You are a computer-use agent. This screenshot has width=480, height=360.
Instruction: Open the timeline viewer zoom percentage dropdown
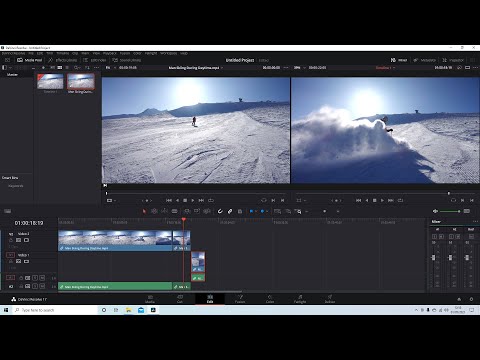tap(300, 68)
